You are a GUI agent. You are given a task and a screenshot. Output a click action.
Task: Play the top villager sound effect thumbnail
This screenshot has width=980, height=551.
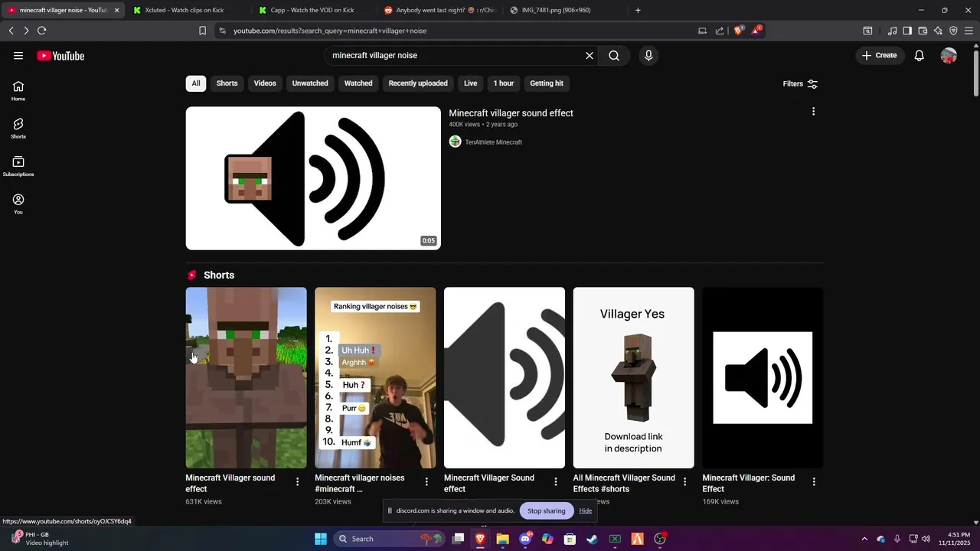point(313,178)
